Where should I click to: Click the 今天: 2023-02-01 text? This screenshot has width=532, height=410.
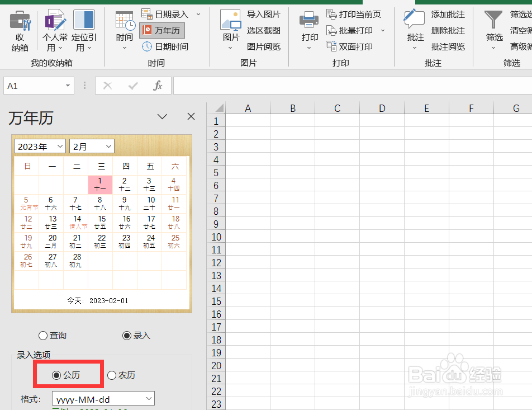(98, 300)
